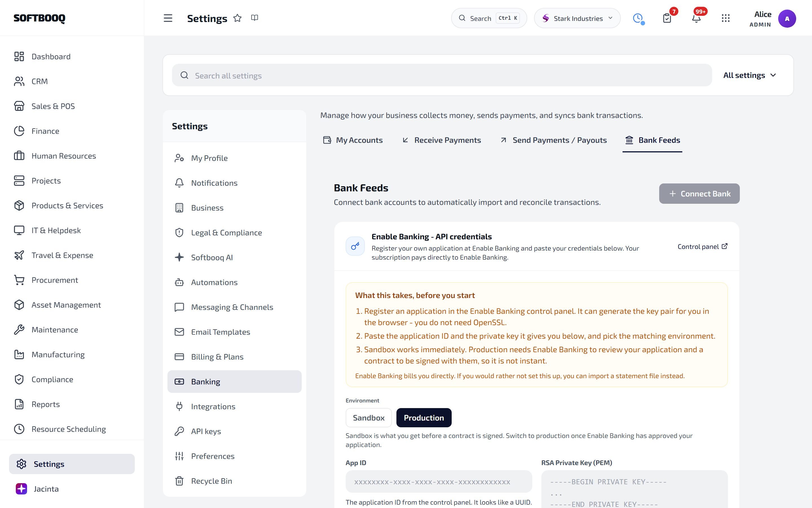Go to CRM module
The image size is (812, 508).
point(72,81)
